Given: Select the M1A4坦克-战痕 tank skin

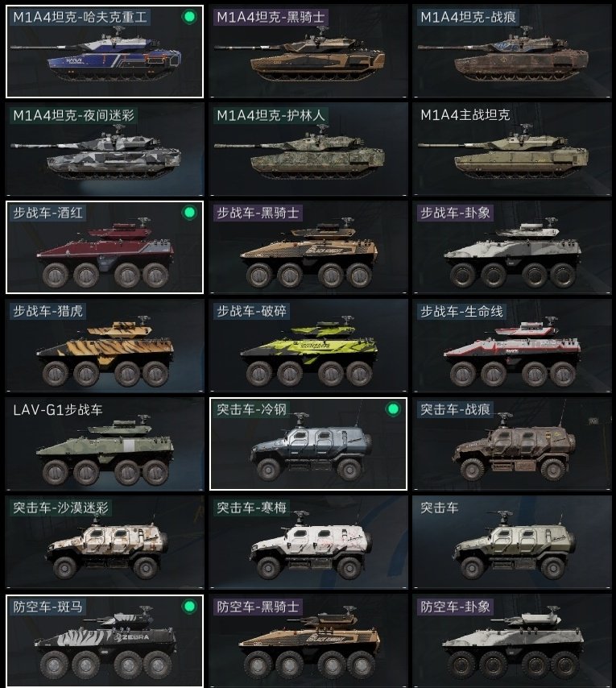Looking at the screenshot, I should [511, 52].
